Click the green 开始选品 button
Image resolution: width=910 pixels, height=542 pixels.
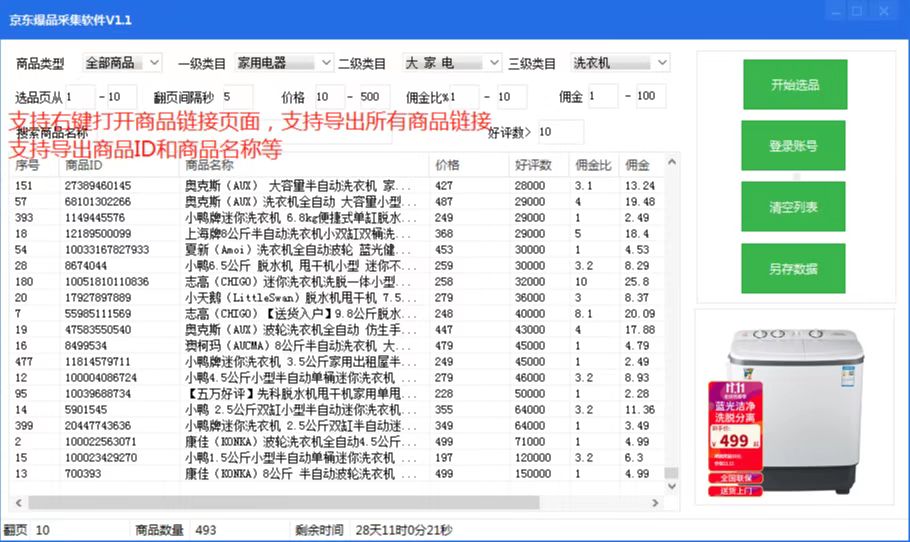[x=795, y=85]
